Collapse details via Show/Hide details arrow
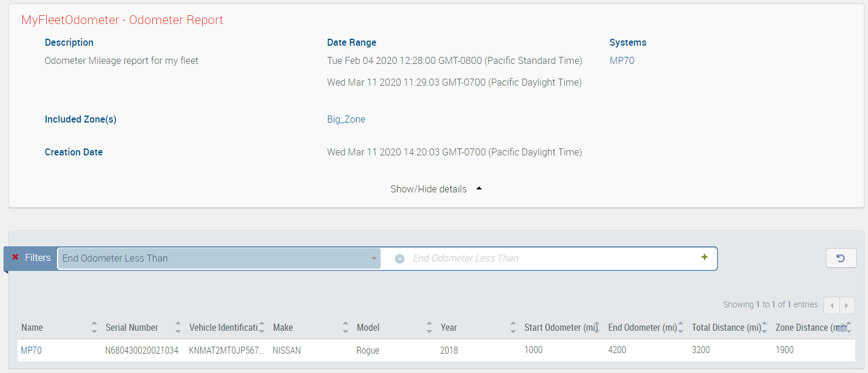The height and width of the screenshot is (373, 868). (x=479, y=189)
